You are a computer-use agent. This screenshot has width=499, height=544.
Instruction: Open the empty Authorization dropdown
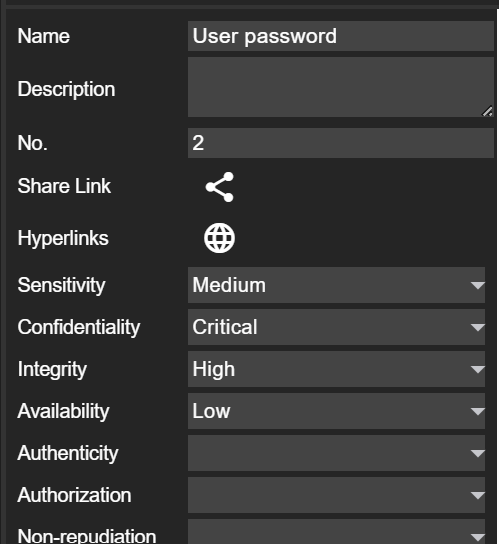(x=336, y=495)
